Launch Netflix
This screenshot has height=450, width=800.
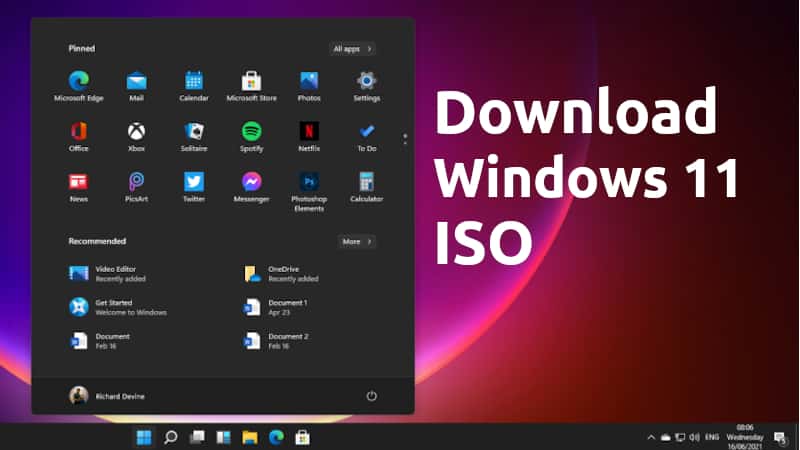(x=309, y=136)
